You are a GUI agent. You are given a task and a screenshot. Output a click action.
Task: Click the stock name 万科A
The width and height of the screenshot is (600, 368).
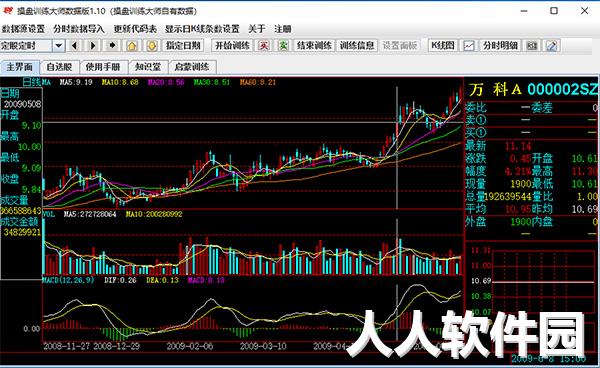point(495,90)
